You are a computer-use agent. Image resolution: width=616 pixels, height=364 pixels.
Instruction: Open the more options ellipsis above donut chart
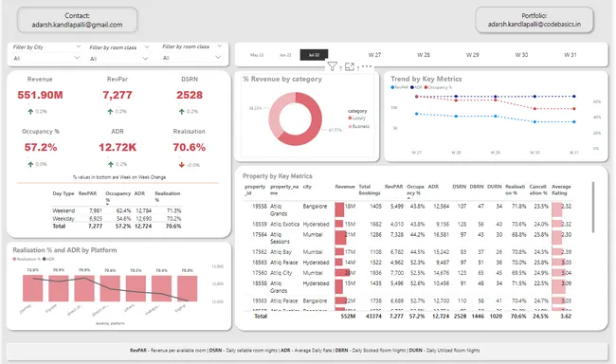(367, 66)
